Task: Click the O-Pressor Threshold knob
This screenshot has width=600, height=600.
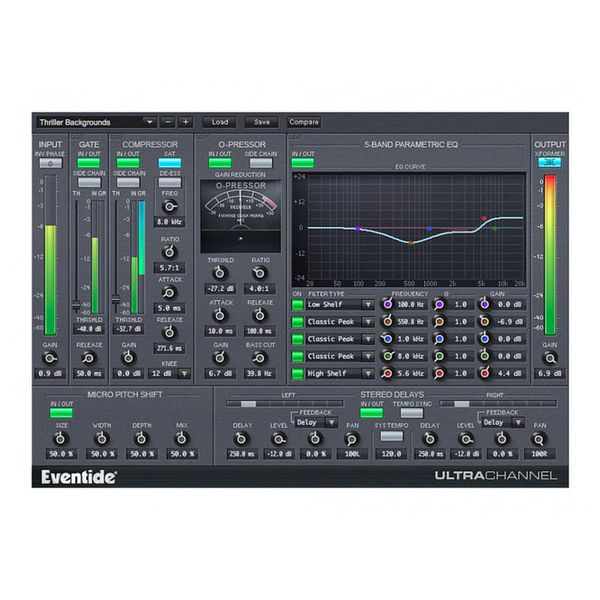Action: 220,273
